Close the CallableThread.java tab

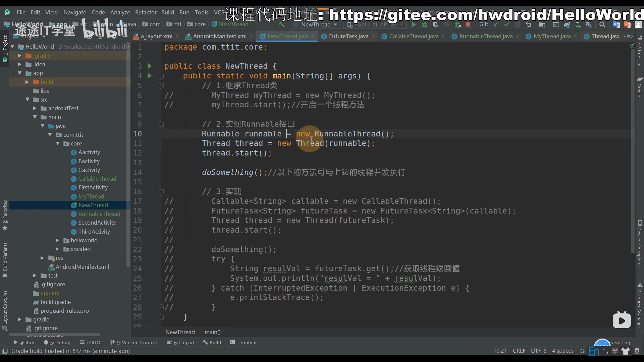click(443, 36)
